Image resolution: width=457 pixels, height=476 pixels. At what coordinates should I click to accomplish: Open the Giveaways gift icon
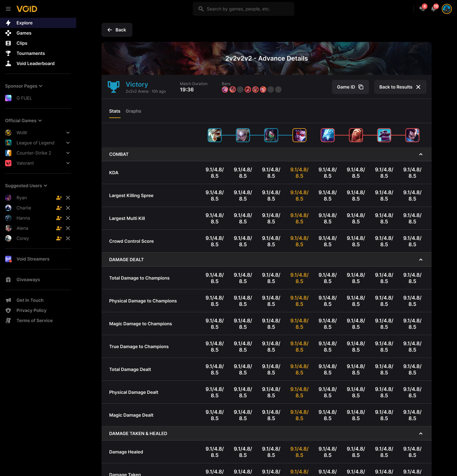pos(8,280)
